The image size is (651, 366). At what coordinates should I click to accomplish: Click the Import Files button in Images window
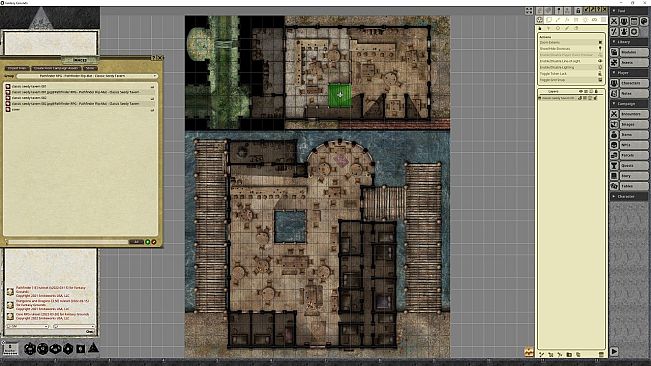[17, 68]
